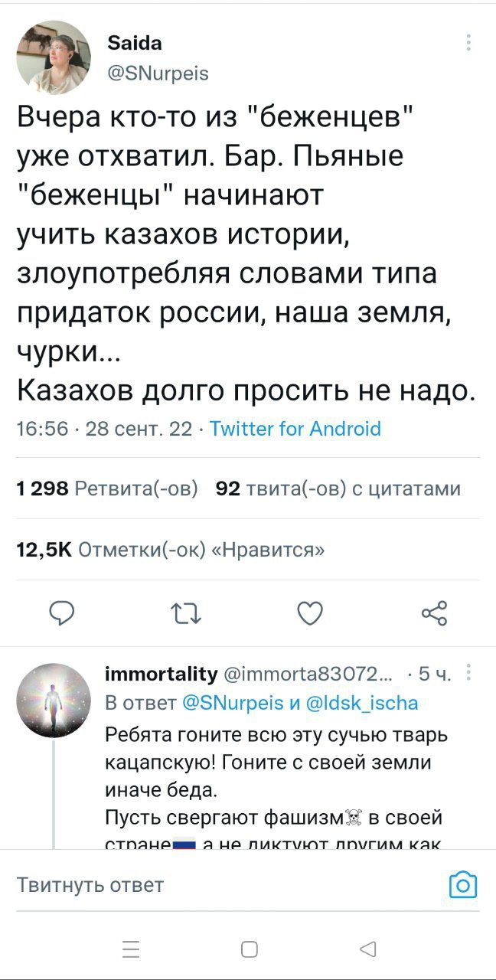
Task: Open options for immortality's reply
Action: click(x=468, y=674)
